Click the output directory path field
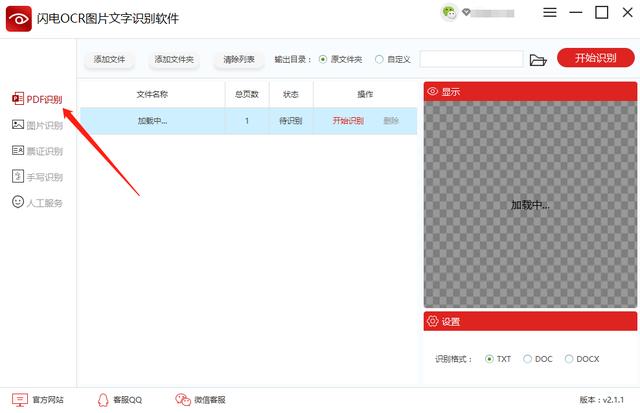 [471, 59]
